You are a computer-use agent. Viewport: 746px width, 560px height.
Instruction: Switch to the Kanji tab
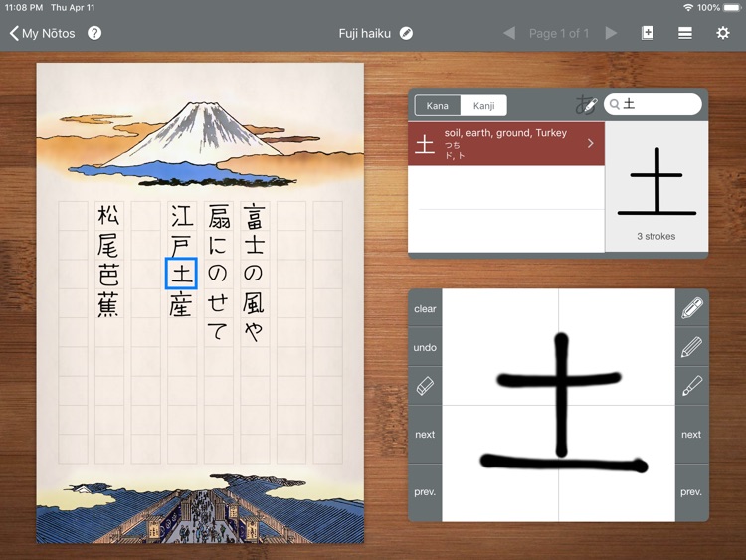click(x=483, y=105)
